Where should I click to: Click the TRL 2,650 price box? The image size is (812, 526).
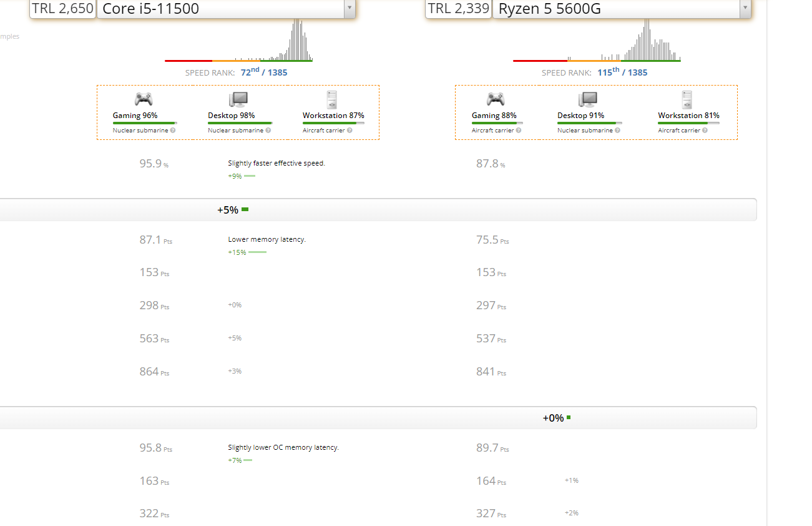pyautogui.click(x=63, y=9)
